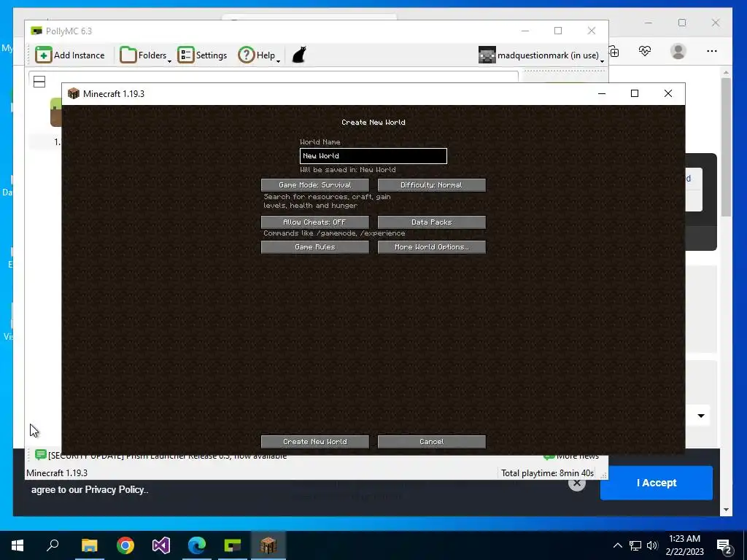Click Create New World button
Image resolution: width=747 pixels, height=560 pixels.
point(315,441)
